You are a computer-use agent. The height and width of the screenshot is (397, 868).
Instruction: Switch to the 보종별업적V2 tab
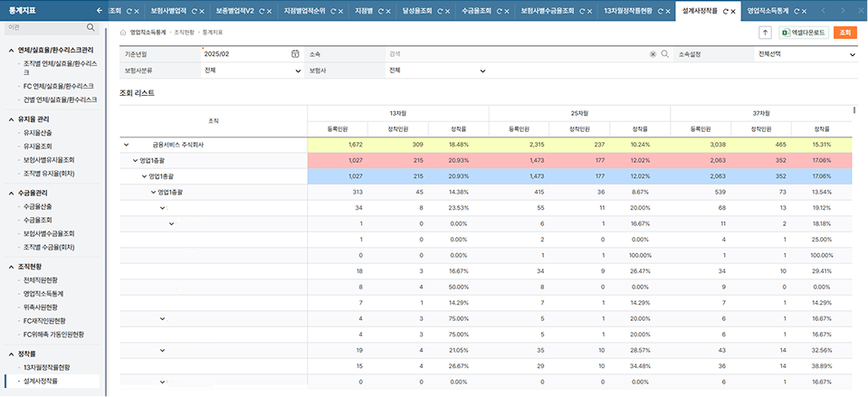click(234, 11)
